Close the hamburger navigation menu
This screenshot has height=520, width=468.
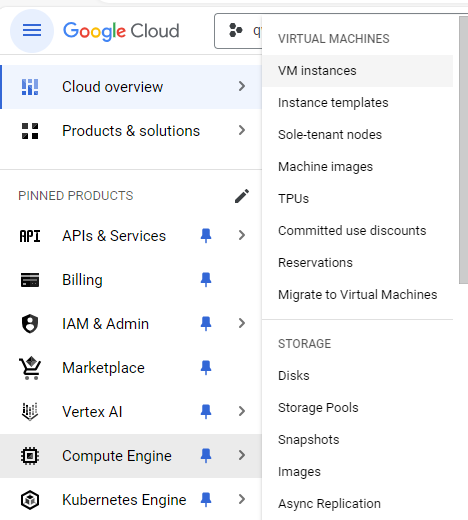32,30
